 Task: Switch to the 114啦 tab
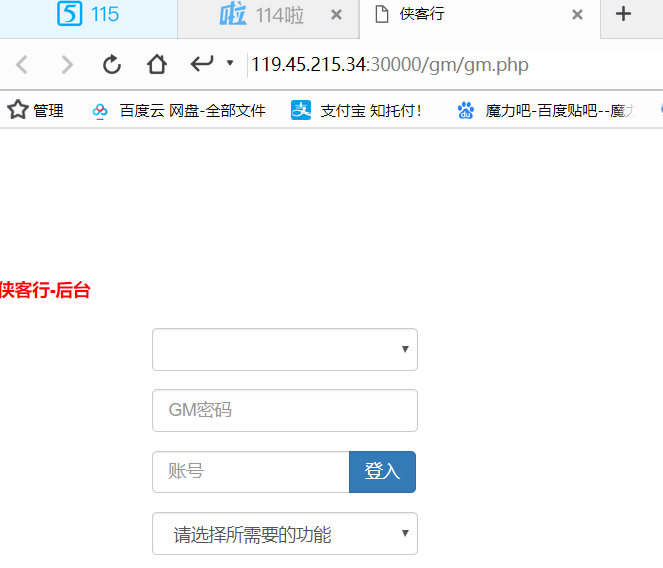point(262,15)
